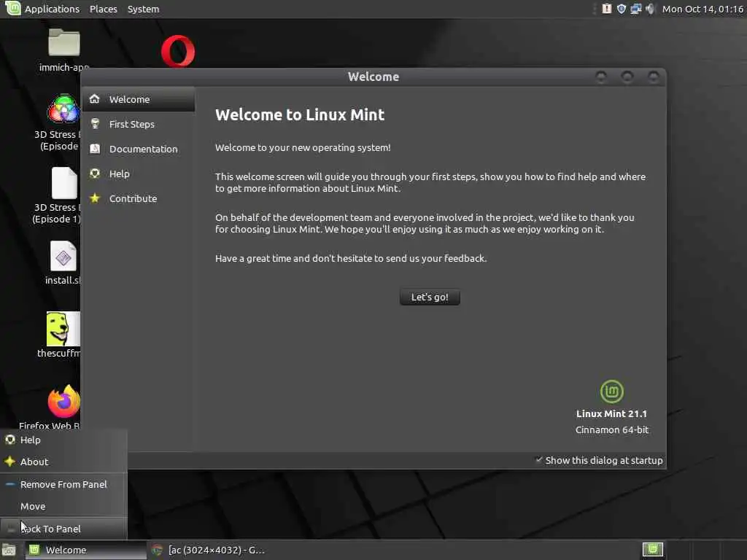
Task: Click the show desktop icon in bottom panel
Action: coord(9,551)
